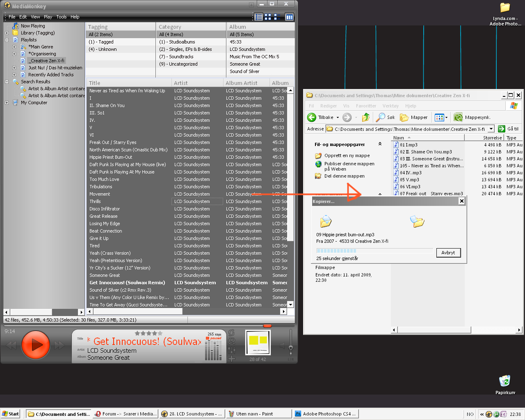This screenshot has height=420, width=525.
Task: Click the Søk search icon in Explorer
Action: [386, 117]
